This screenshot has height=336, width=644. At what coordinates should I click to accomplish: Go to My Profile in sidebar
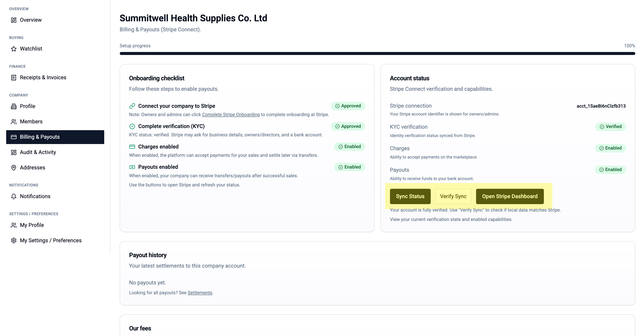tap(32, 225)
